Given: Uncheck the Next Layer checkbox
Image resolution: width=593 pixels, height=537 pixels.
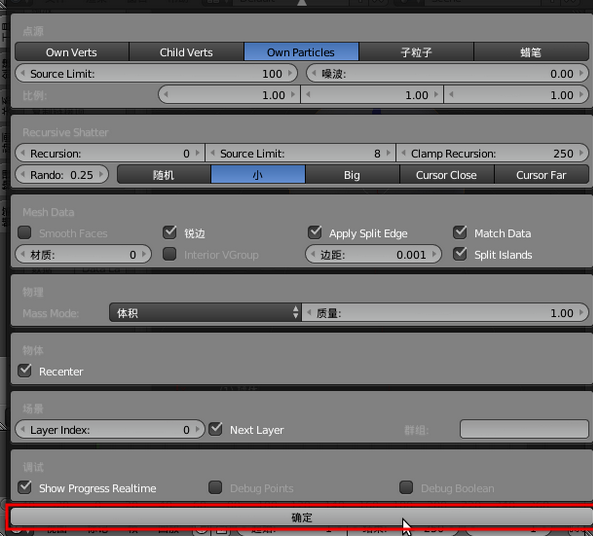Looking at the screenshot, I should [216, 429].
